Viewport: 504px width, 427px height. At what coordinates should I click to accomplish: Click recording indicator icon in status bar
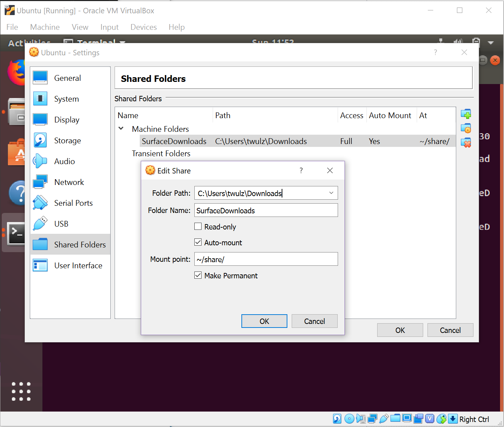click(419, 419)
